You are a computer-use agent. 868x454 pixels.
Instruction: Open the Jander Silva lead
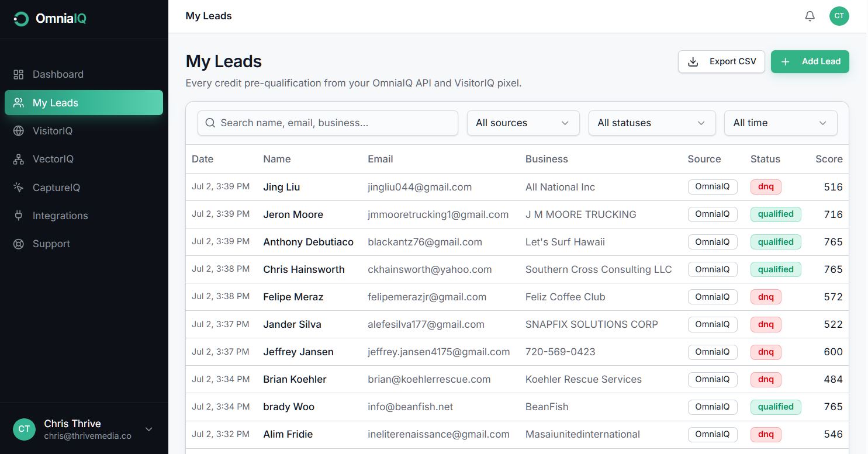tap(292, 324)
